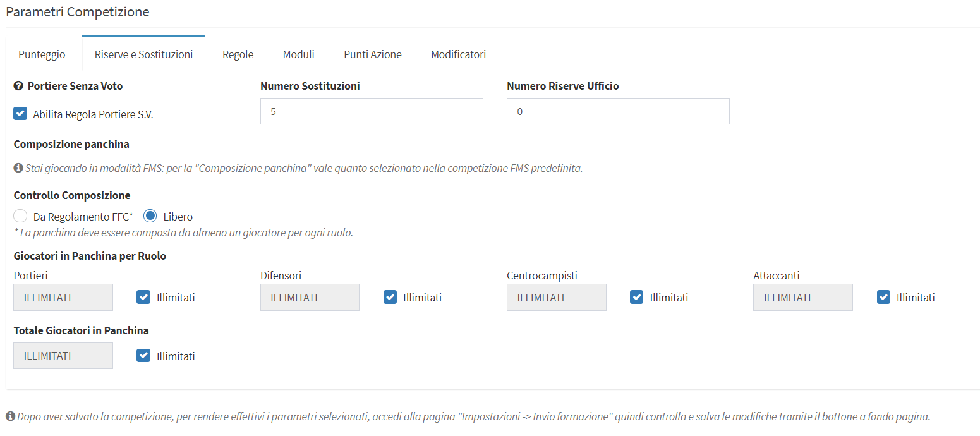The image size is (980, 436).
Task: Click info icon next to FMS mode note
Action: click(18, 168)
